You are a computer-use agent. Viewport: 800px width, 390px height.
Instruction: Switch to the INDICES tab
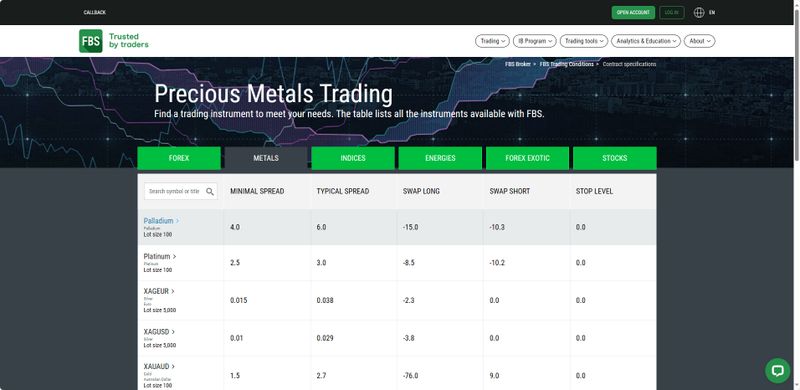point(353,158)
